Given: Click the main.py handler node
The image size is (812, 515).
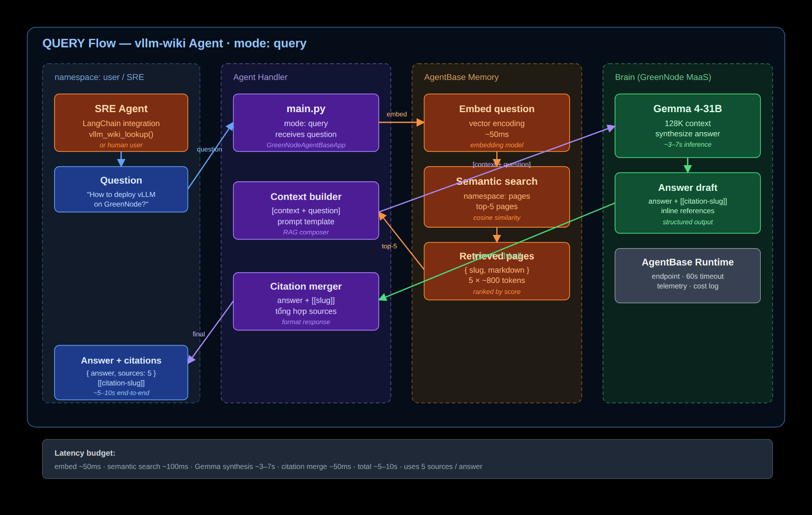Looking at the screenshot, I should click(306, 123).
